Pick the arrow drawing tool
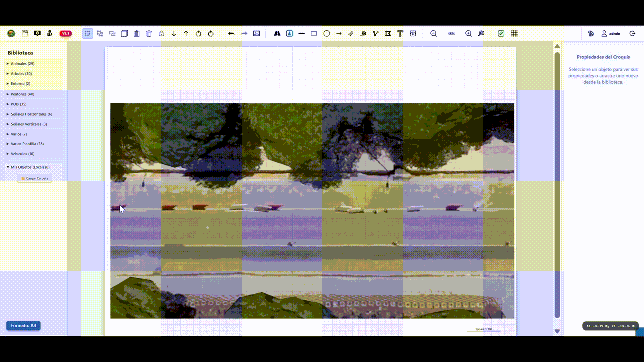Screen dimensions: 644x362 pyautogui.click(x=339, y=34)
